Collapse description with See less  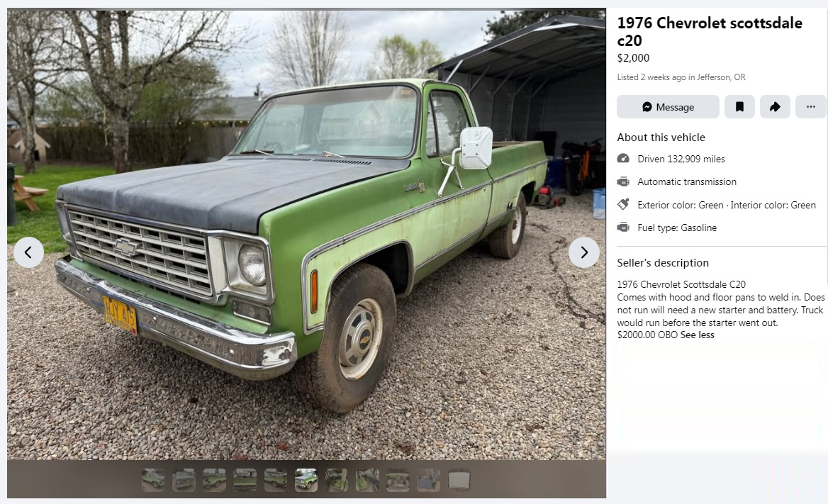[697, 335]
